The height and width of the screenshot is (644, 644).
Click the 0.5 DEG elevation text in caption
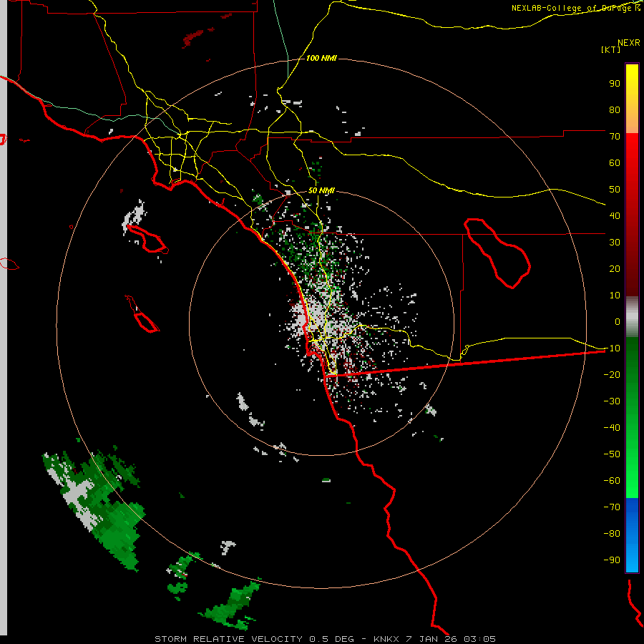tap(331, 639)
